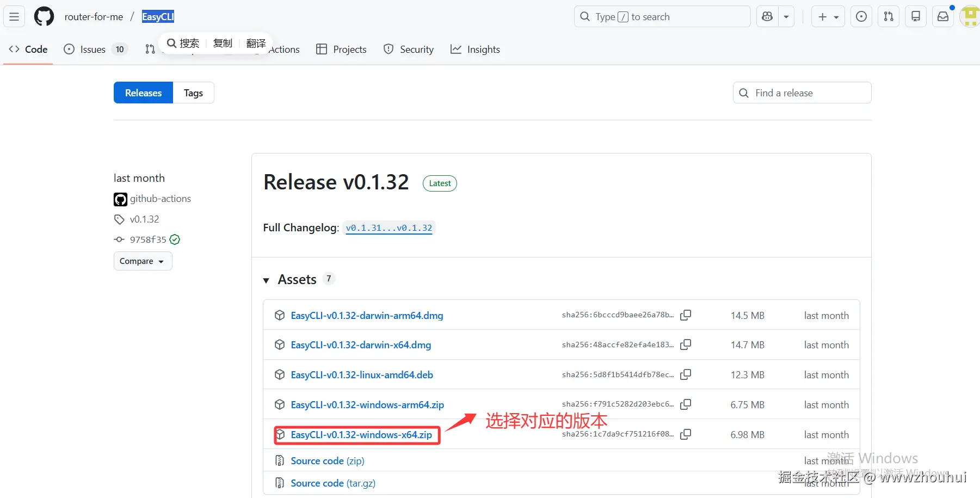Click the Issues count badge 10
This screenshot has height=498, width=980.
point(120,49)
